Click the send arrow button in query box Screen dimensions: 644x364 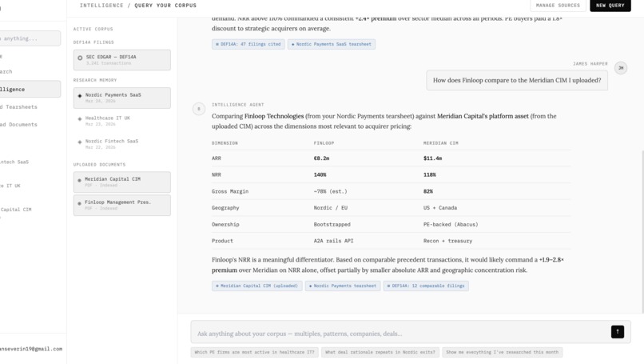click(618, 331)
